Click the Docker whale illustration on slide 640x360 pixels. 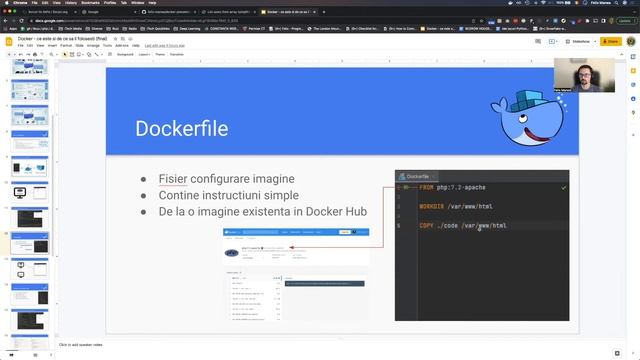click(529, 118)
